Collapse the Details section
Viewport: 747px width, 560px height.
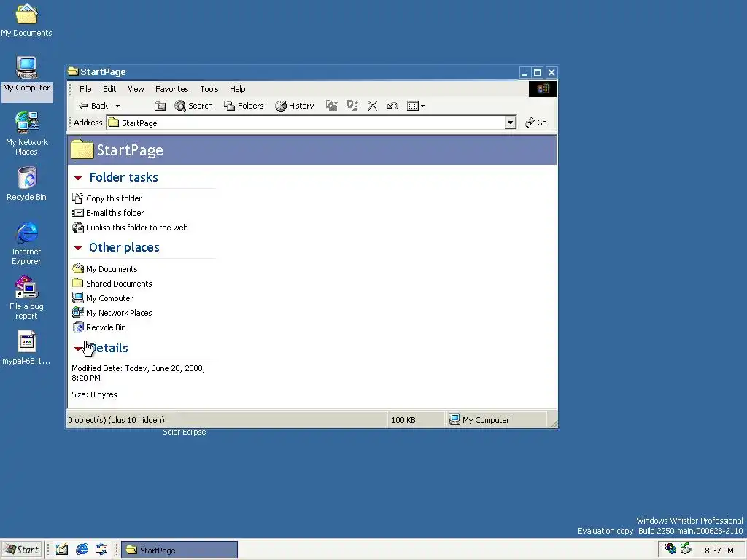click(x=78, y=349)
